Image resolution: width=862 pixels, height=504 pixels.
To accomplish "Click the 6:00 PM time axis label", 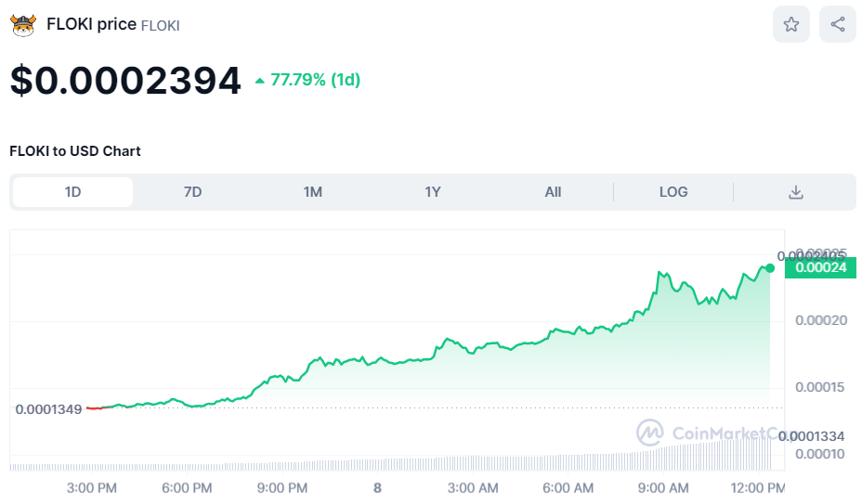I will click(x=187, y=488).
